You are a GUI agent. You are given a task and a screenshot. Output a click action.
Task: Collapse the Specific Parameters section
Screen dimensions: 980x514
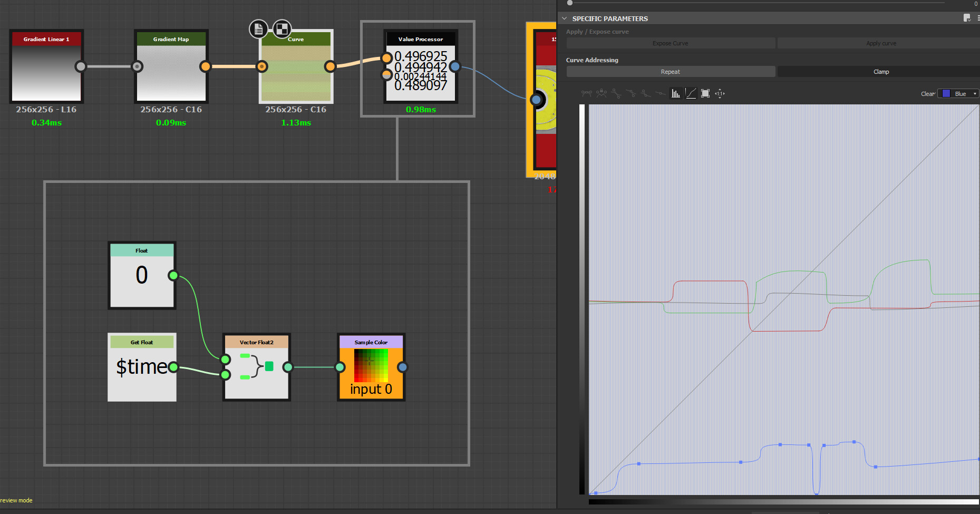click(x=565, y=18)
